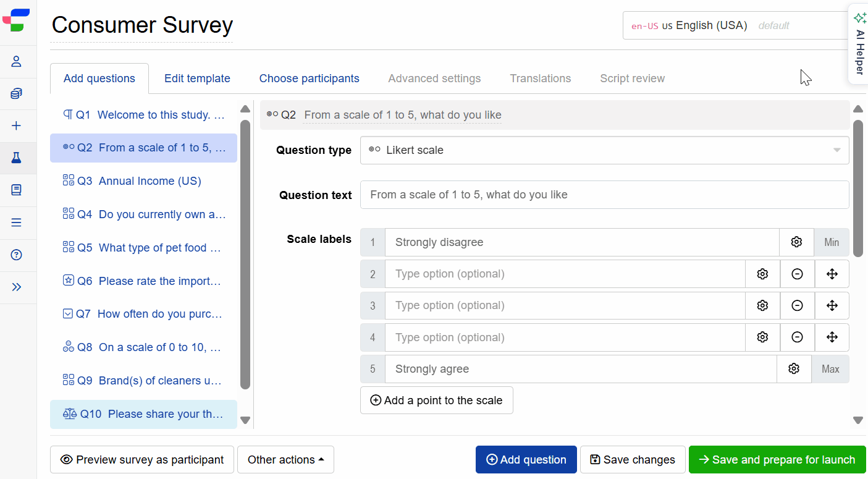Image resolution: width=868 pixels, height=479 pixels.
Task: Open the AI Helper panel
Action: [859, 43]
